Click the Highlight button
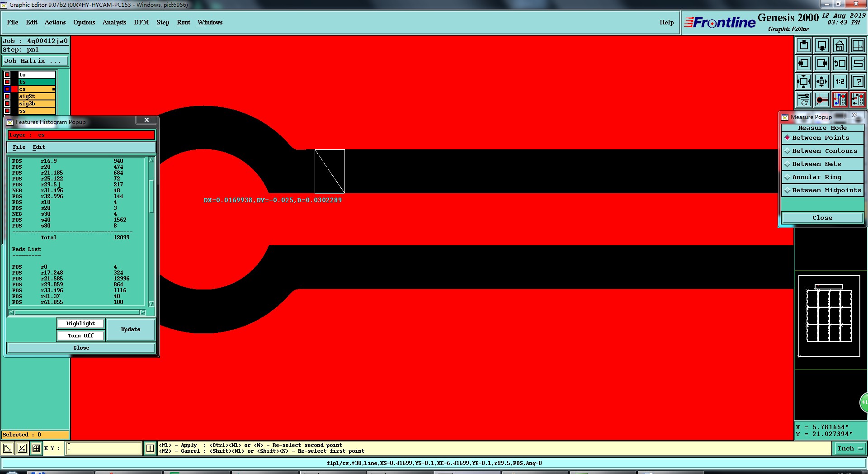Screen dimensions: 868x474 click(80, 324)
